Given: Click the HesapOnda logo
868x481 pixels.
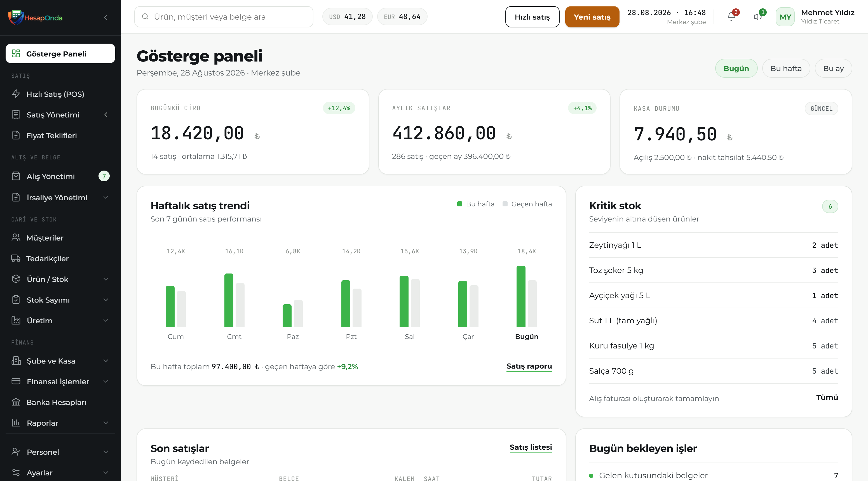Looking at the screenshot, I should [35, 17].
